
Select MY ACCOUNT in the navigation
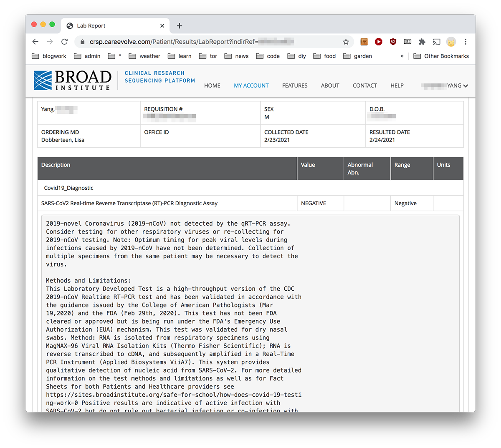coord(251,86)
